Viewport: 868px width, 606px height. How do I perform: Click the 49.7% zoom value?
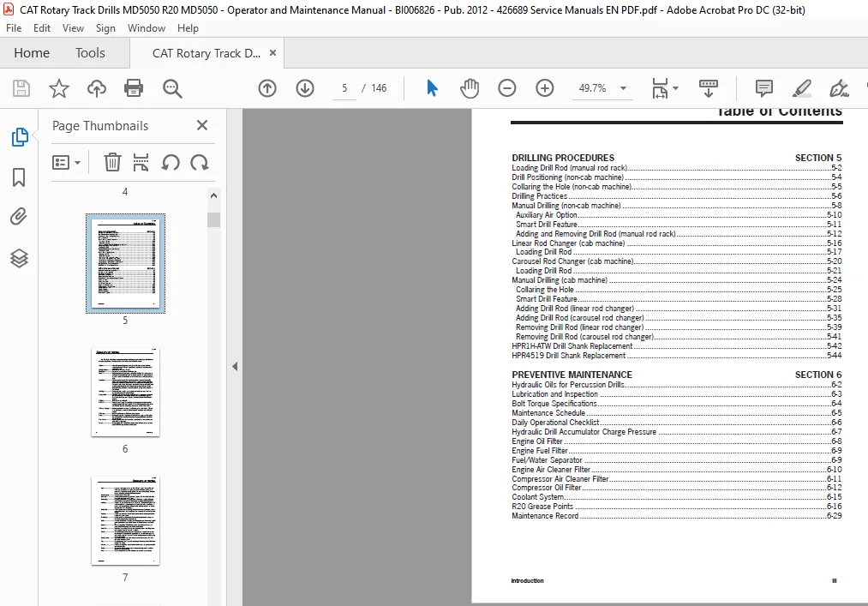592,88
